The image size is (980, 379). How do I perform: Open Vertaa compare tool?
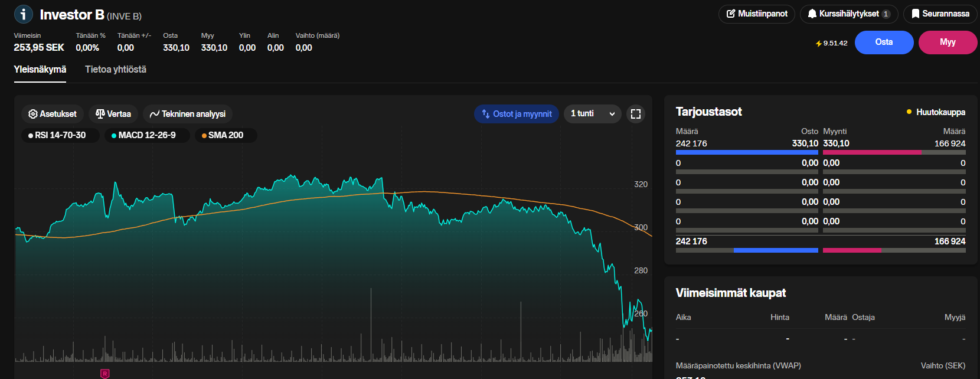click(x=113, y=114)
